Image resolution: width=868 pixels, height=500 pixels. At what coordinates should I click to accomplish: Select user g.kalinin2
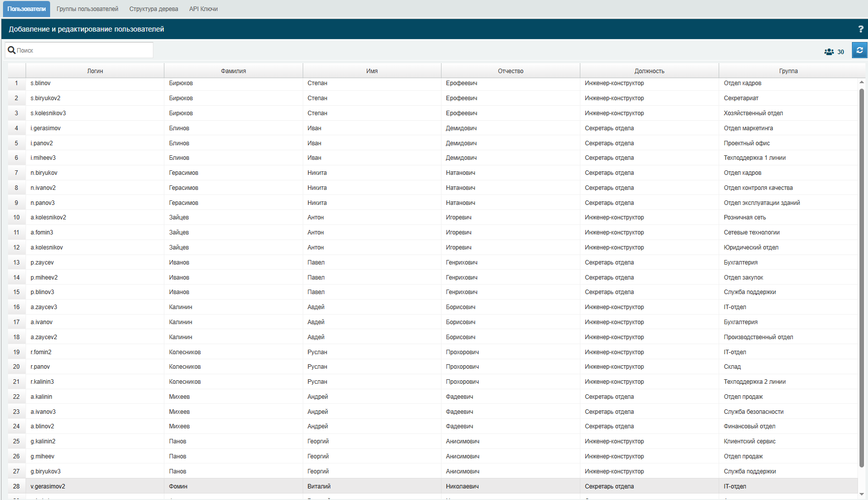(43, 441)
